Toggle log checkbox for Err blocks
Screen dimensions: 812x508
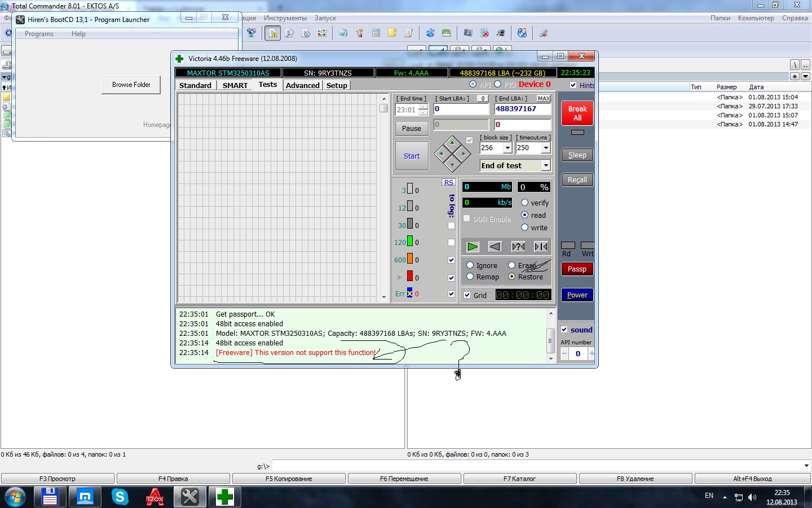451,294
